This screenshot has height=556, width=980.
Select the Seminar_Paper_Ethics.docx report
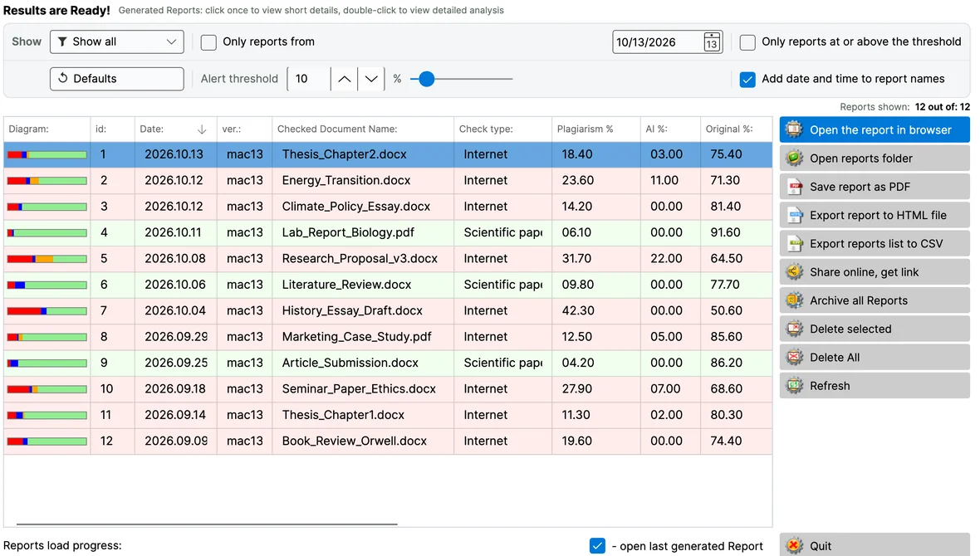(x=388, y=388)
